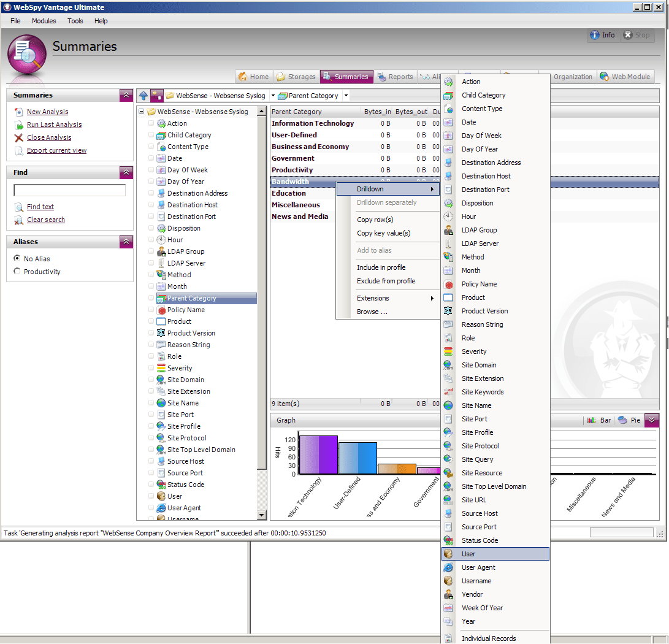Click the Find text magnifier icon
This screenshot has width=669, height=644.
(x=19, y=207)
